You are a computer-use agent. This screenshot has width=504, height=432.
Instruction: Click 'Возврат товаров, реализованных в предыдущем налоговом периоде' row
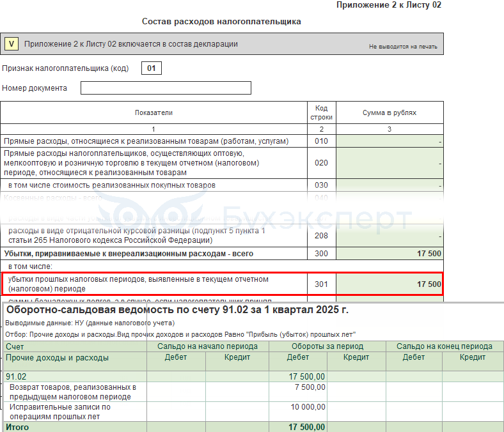click(73, 392)
